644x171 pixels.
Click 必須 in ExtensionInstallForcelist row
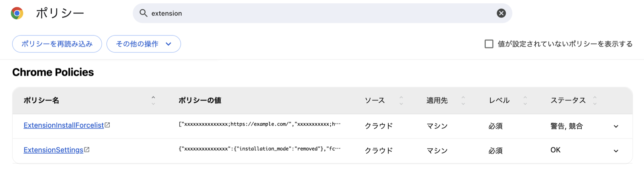point(495,126)
